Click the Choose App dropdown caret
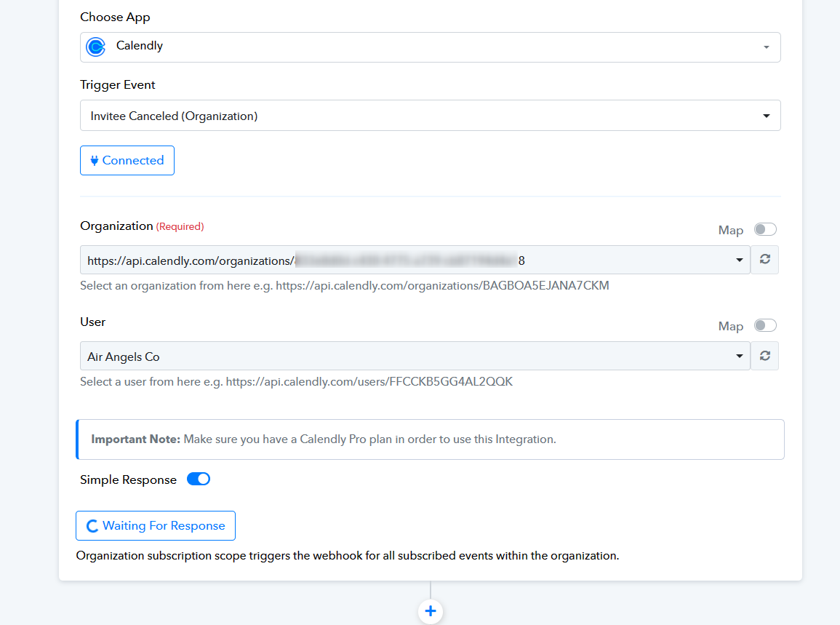This screenshot has height=625, width=840. [766, 47]
